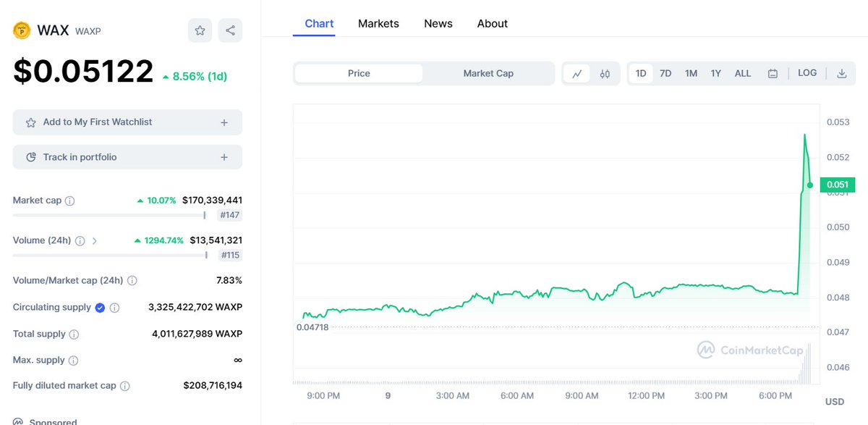Open the About tab
868x425 pixels.
(x=493, y=23)
